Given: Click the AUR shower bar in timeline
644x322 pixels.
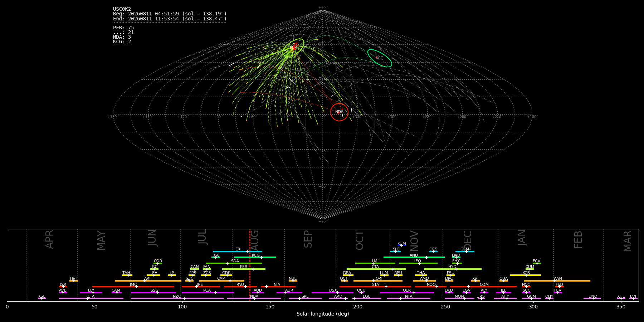Looking at the screenshot, I should (289, 293).
